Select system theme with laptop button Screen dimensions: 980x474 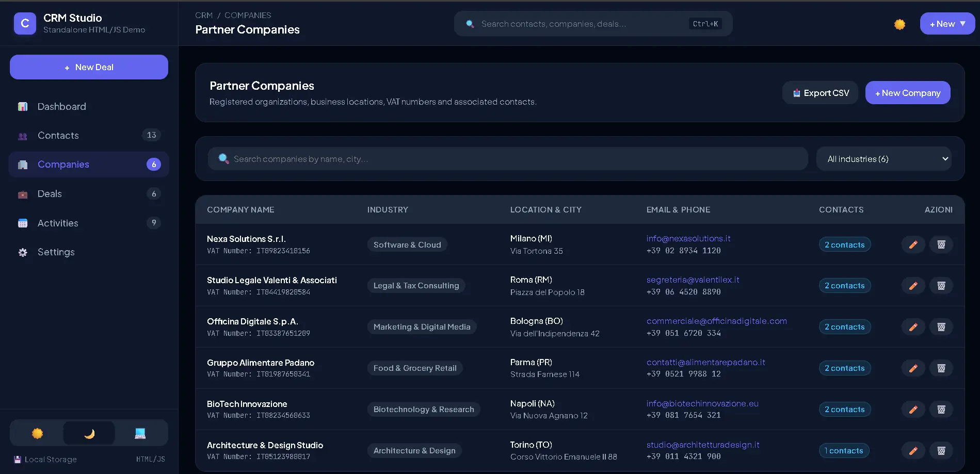[x=140, y=433]
